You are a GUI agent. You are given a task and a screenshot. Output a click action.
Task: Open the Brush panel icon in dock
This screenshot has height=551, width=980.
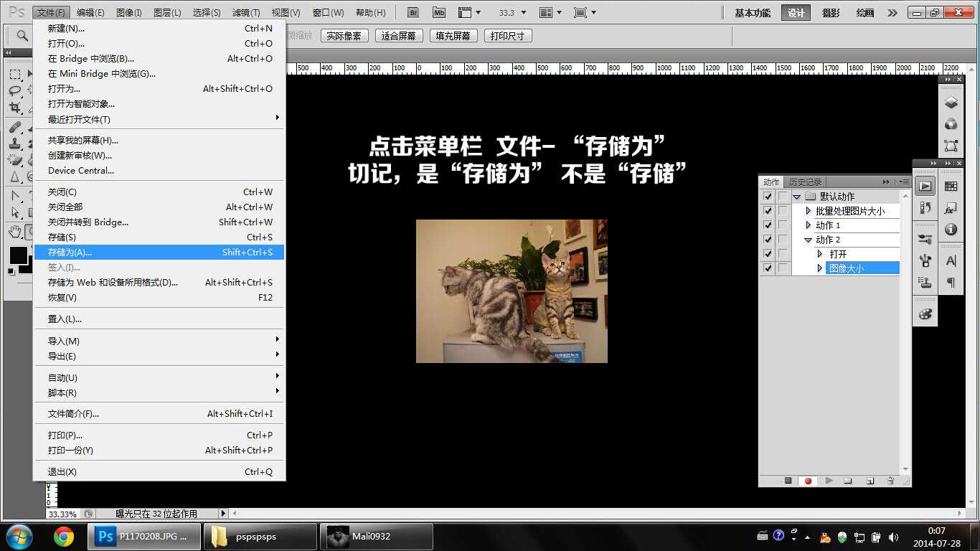[x=925, y=260]
